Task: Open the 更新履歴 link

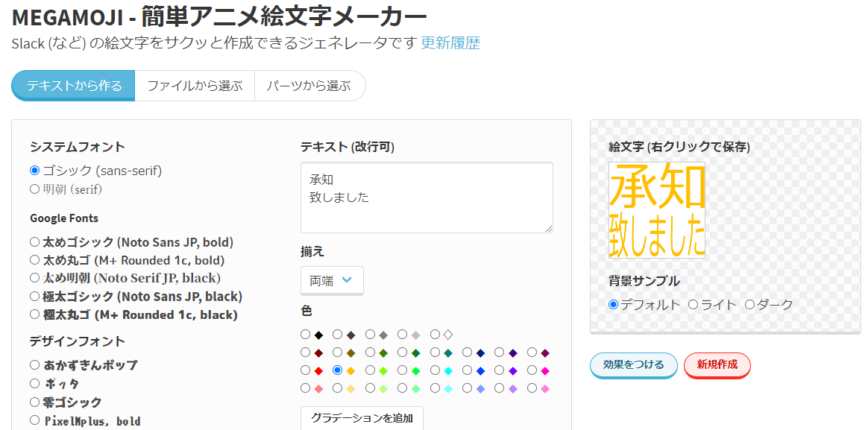Action: pyautogui.click(x=450, y=43)
